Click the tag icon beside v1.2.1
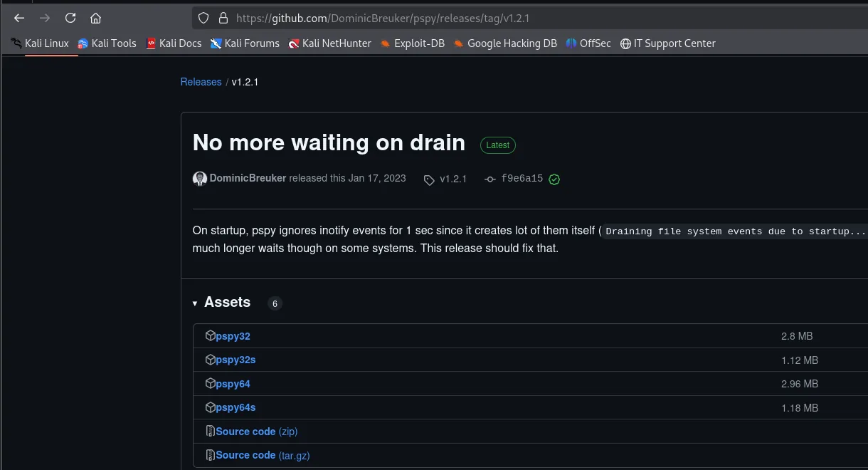This screenshot has width=868, height=470. 429,179
